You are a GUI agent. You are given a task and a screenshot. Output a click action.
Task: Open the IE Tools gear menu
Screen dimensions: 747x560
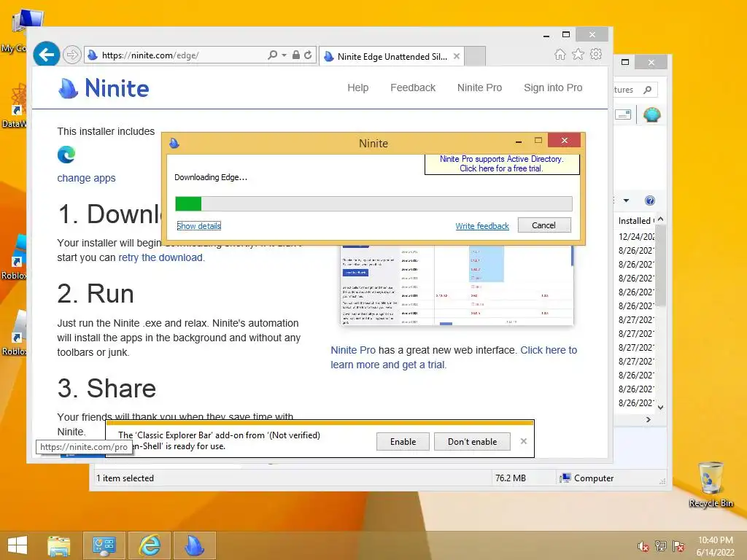(x=595, y=54)
